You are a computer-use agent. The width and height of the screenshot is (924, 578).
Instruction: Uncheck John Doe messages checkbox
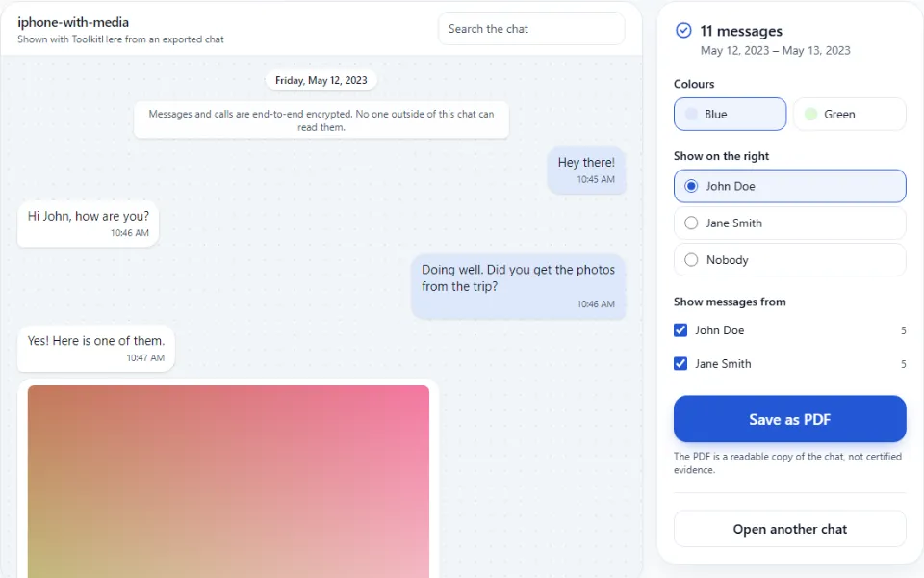tap(680, 330)
